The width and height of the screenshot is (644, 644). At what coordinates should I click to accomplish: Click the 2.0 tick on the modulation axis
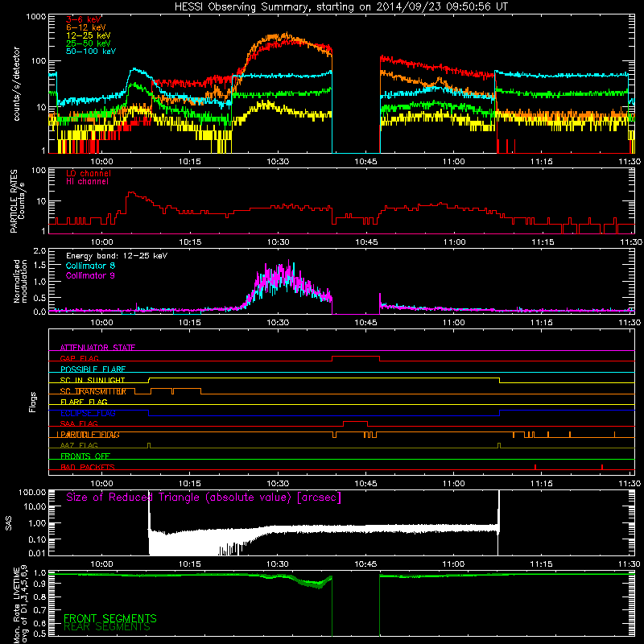39,251
